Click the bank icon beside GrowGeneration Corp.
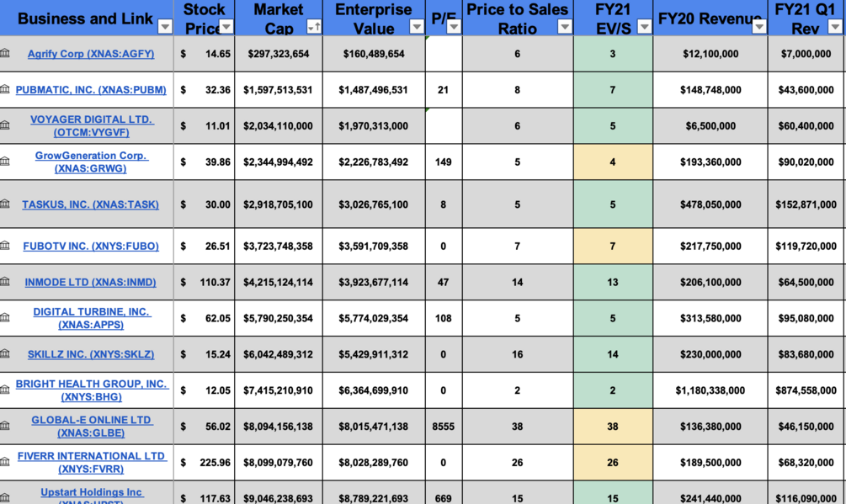This screenshot has width=846, height=504. pyautogui.click(x=5, y=162)
